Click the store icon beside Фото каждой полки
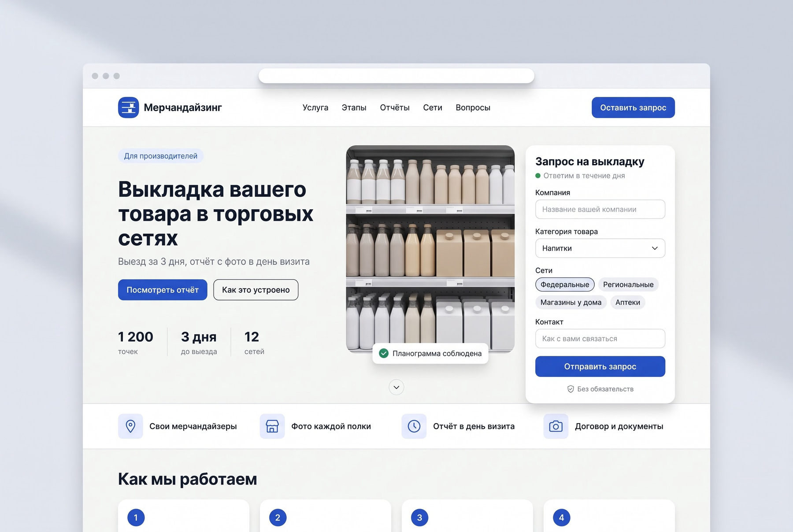Image resolution: width=793 pixels, height=532 pixels. (272, 426)
